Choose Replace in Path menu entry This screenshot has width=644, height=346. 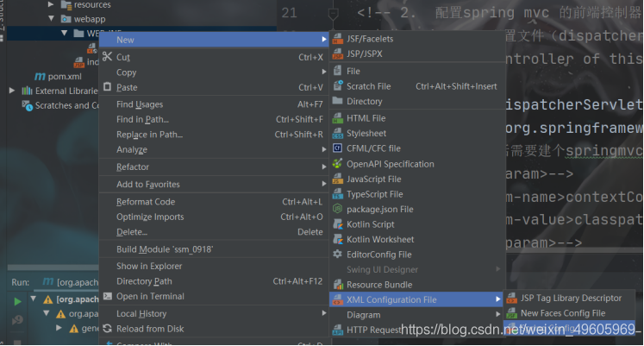click(x=214, y=135)
